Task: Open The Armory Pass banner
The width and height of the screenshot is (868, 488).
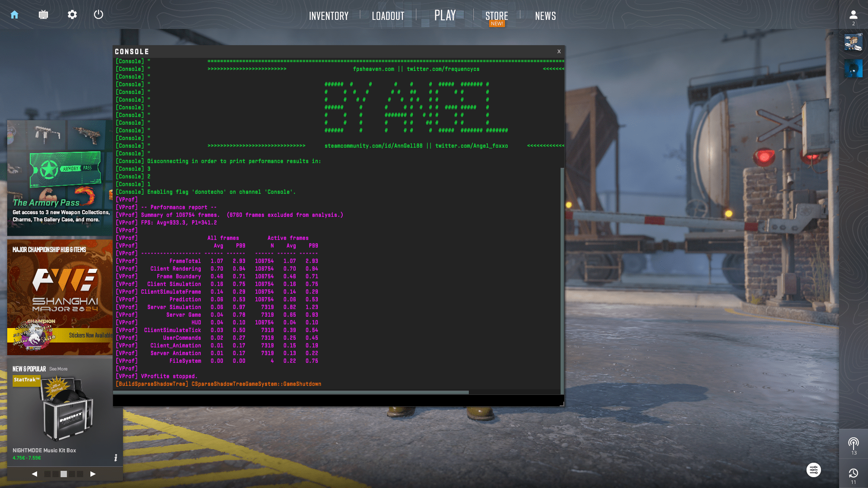Action: coord(60,178)
